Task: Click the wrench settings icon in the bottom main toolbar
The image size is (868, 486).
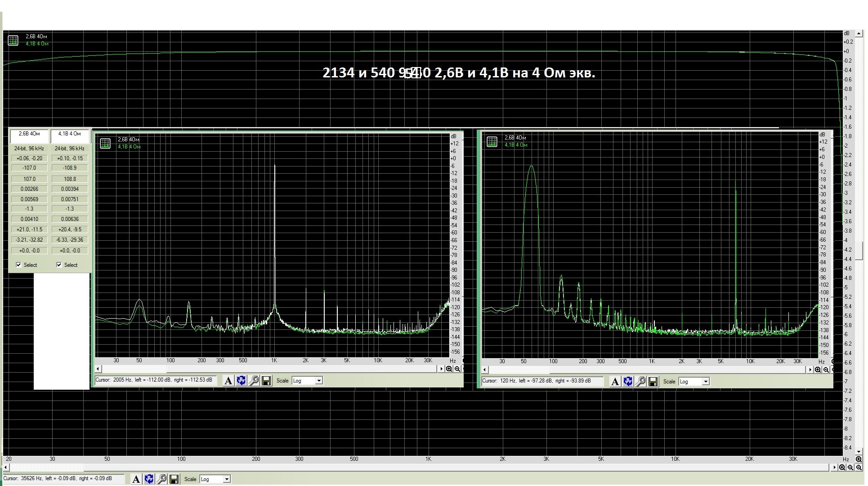Action: pyautogui.click(x=161, y=479)
